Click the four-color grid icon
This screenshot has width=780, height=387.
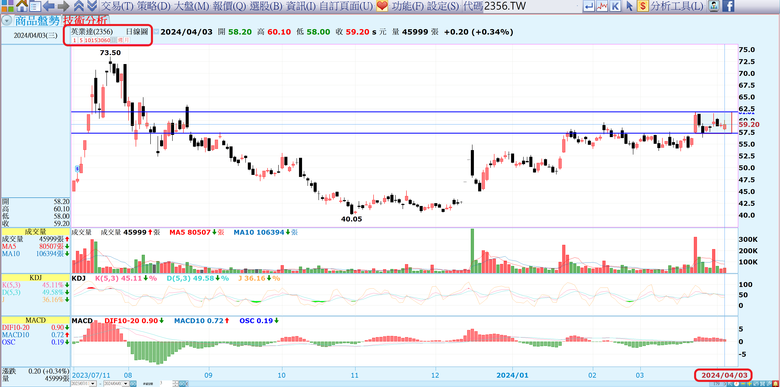pos(7,6)
